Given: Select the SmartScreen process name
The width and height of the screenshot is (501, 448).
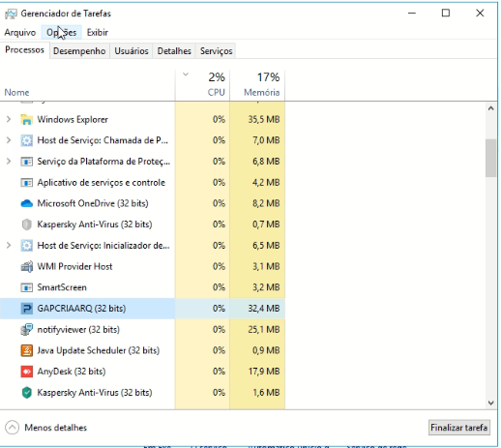Looking at the screenshot, I should coord(62,287).
